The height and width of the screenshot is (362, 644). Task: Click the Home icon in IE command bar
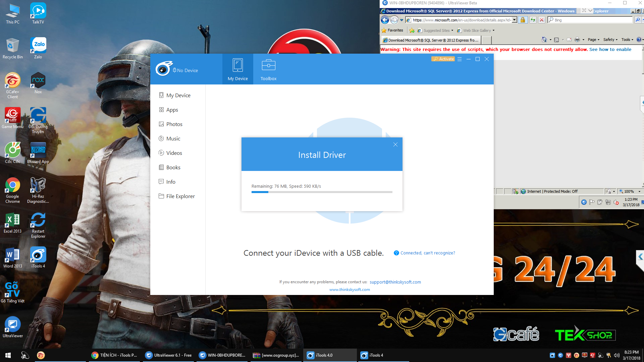[544, 40]
